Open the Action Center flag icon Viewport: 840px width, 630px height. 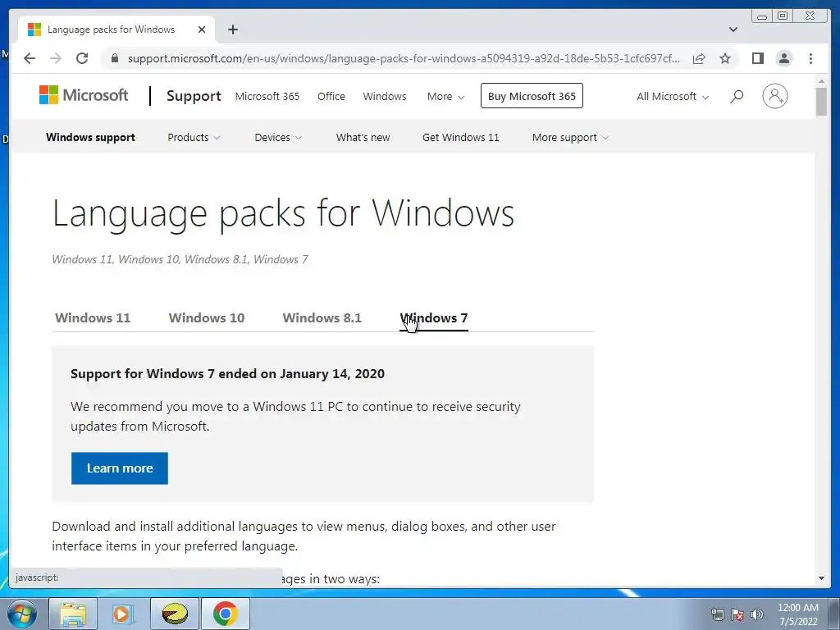coord(737,614)
